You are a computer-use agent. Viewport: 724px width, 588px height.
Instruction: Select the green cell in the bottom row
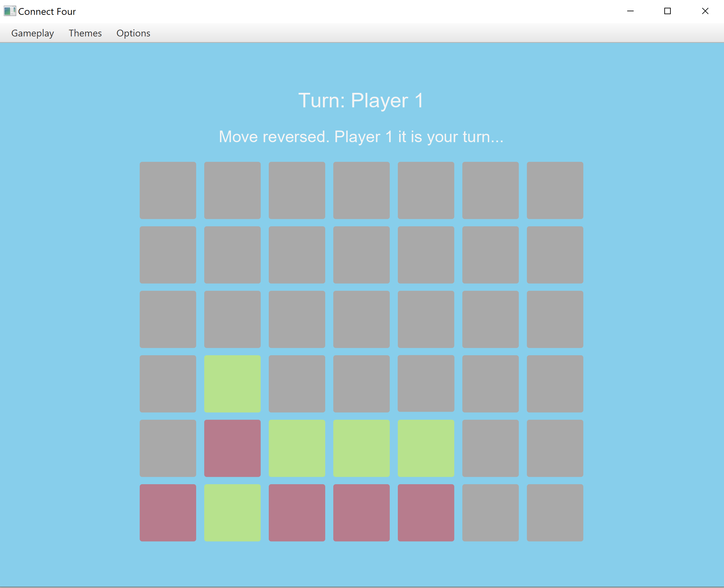[x=232, y=513]
